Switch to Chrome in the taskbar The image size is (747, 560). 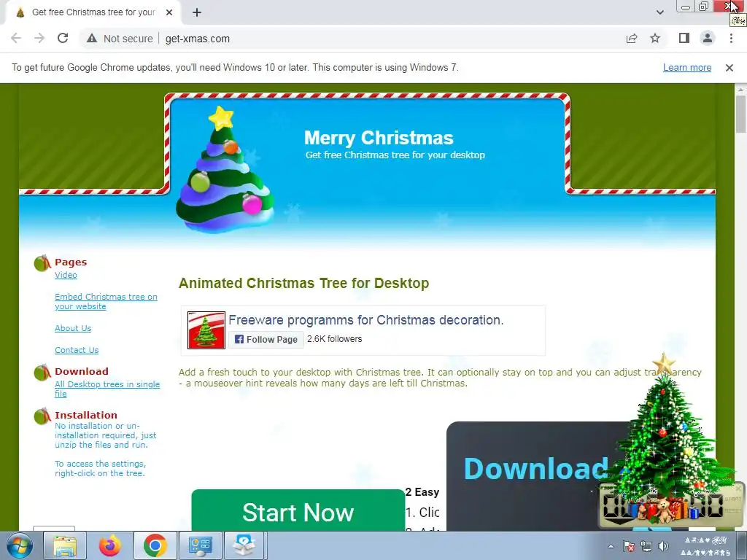[x=155, y=545]
